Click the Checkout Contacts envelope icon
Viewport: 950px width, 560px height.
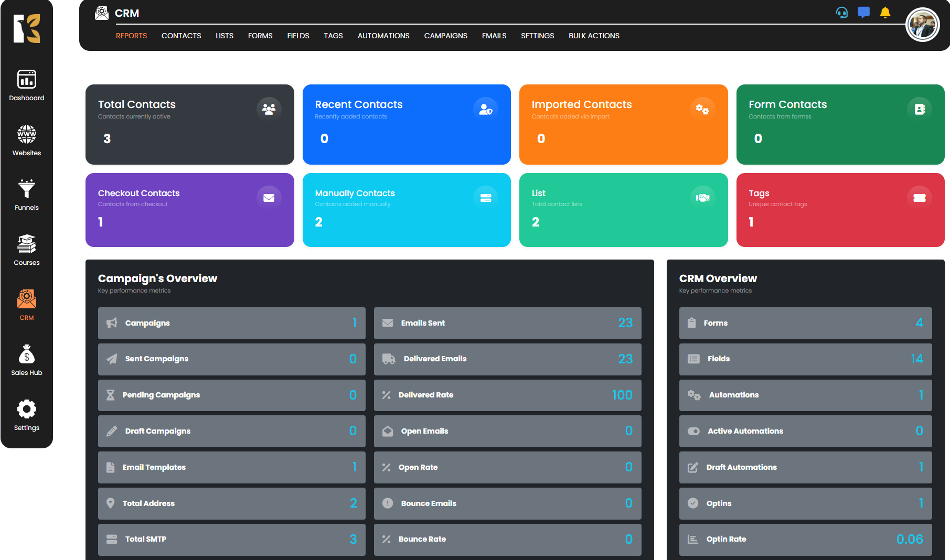point(269,198)
